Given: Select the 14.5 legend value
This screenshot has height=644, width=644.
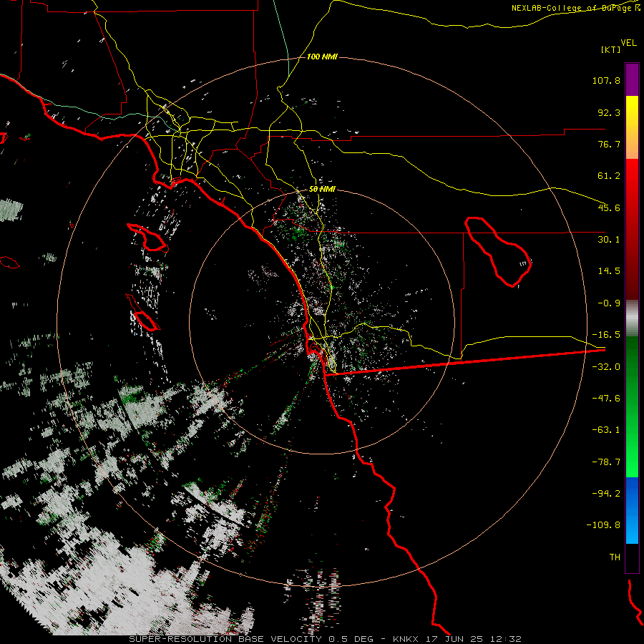Looking at the screenshot, I should [609, 271].
